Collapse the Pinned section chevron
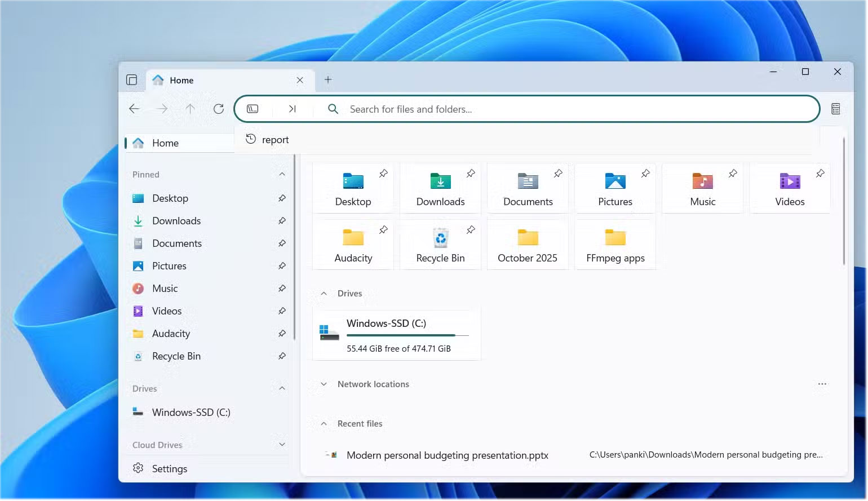Screen dimensions: 868x501 (x=282, y=174)
